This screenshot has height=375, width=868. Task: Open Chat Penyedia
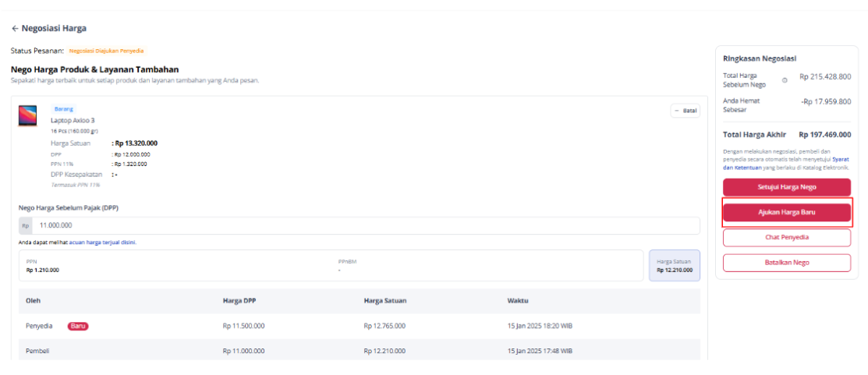[786, 237]
